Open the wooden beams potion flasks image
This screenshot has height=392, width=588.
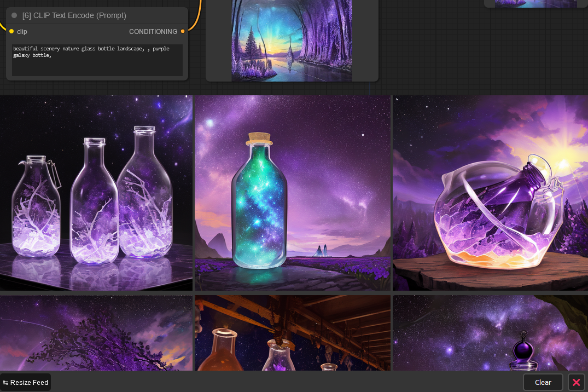[x=293, y=333]
